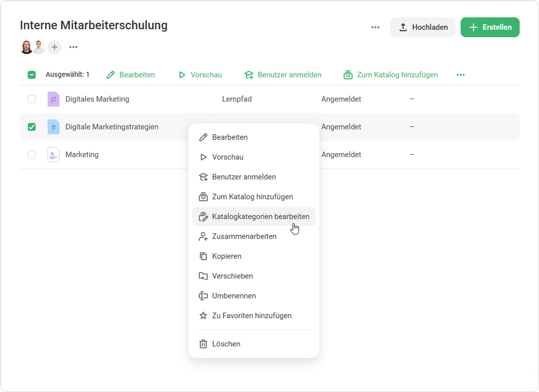Open the three-dot menu left of Hochladen

click(375, 27)
